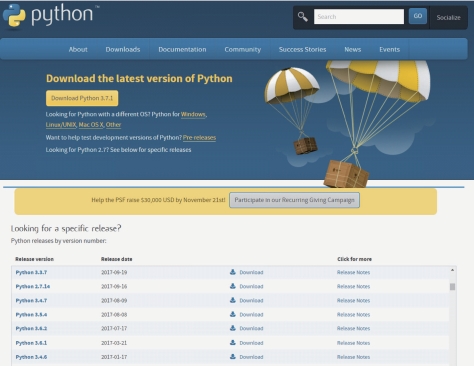Click download icon for Python 3.4.7
Screen dimensions: 474x366
(x=233, y=300)
